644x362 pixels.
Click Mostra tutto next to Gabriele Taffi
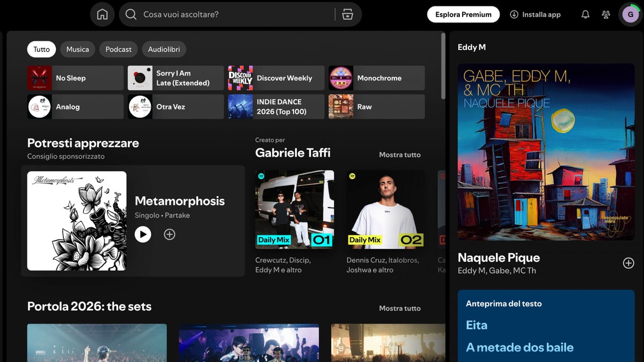pos(400,154)
